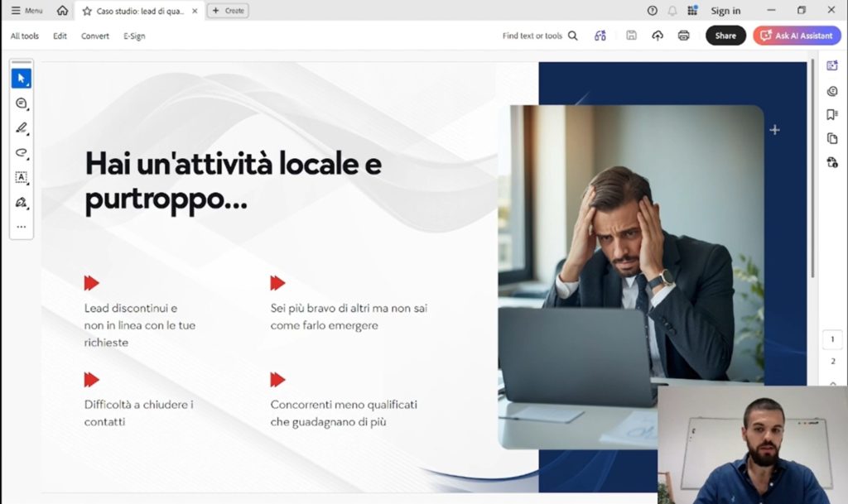The width and height of the screenshot is (848, 504).
Task: Click the Save disk icon
Action: 631,36
